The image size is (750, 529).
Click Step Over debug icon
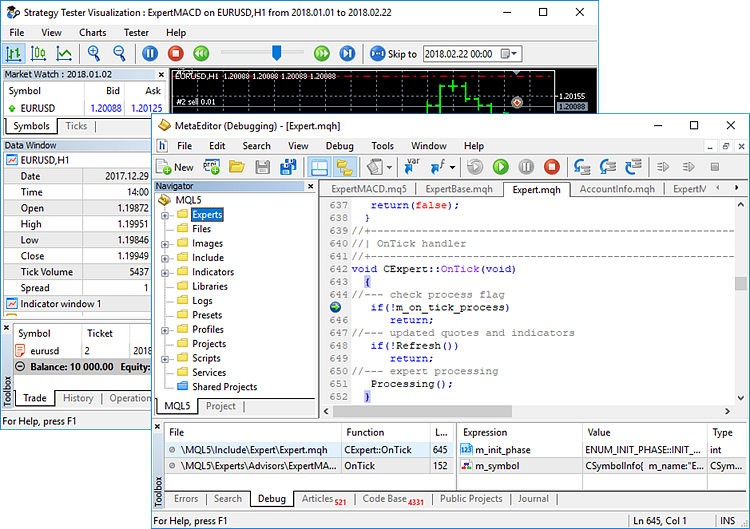(607, 167)
